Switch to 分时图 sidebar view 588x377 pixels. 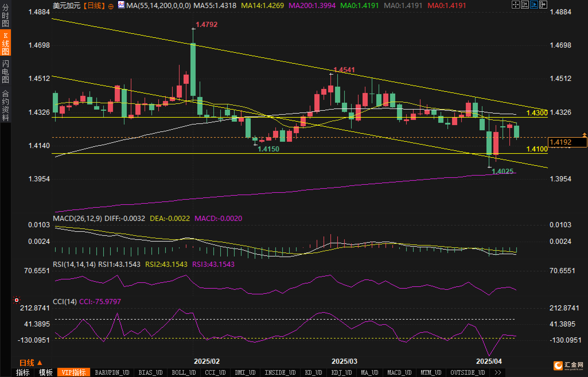coord(5,15)
